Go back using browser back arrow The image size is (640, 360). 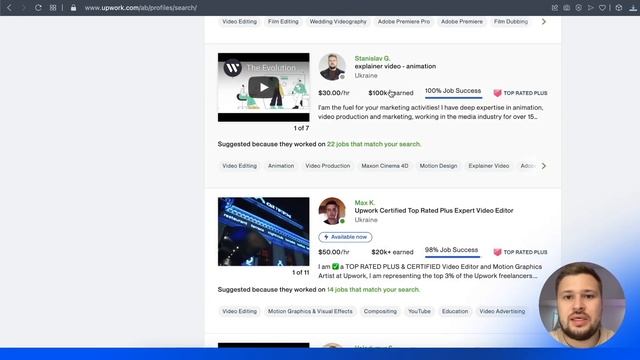point(9,7)
